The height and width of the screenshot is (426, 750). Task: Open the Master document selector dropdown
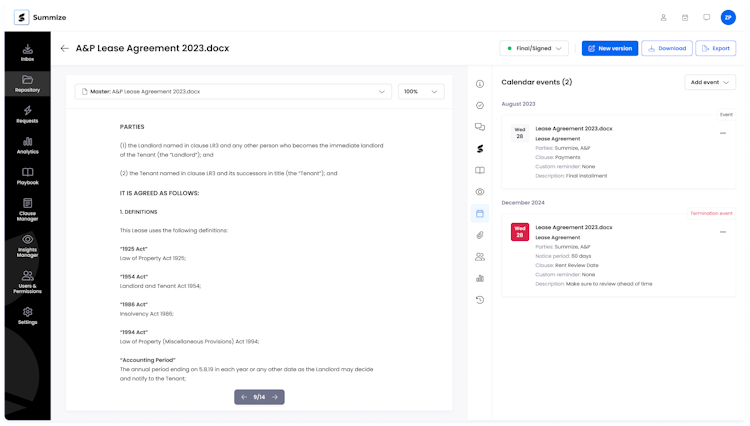233,91
